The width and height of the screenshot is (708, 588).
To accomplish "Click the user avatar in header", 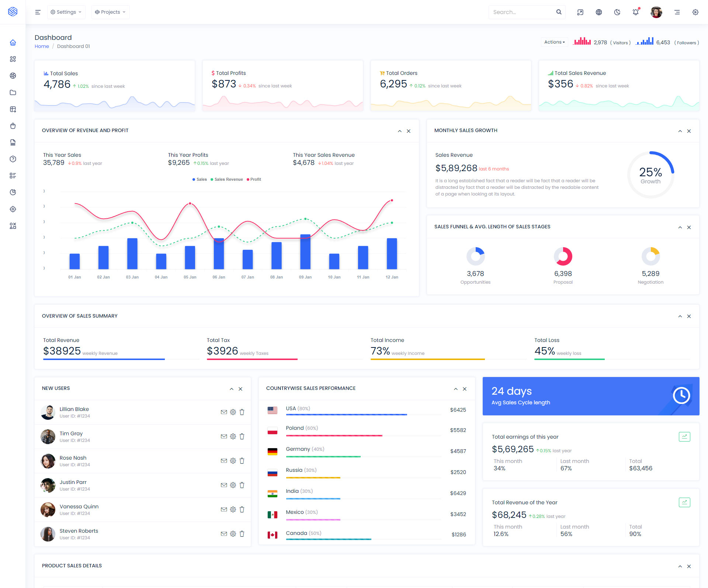I will (x=656, y=12).
